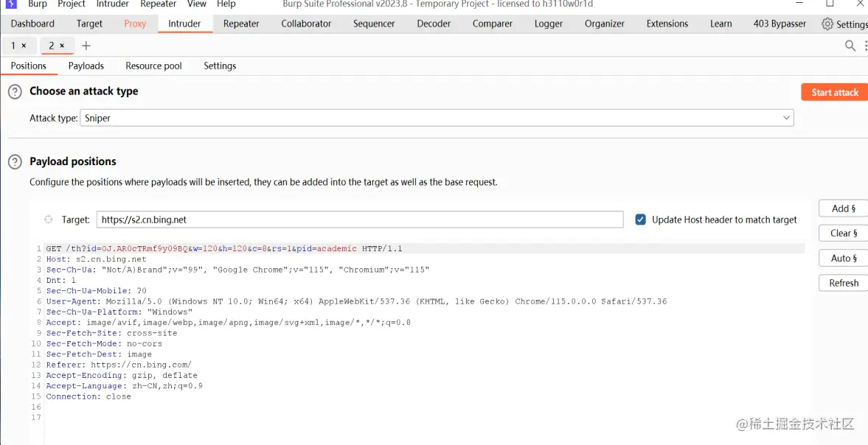The height and width of the screenshot is (445, 868).
Task: Open the Payloads sub-tab
Action: (x=86, y=66)
